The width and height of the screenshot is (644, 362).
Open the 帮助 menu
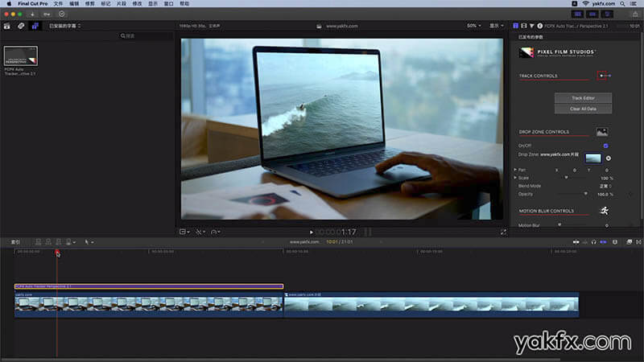(x=184, y=4)
